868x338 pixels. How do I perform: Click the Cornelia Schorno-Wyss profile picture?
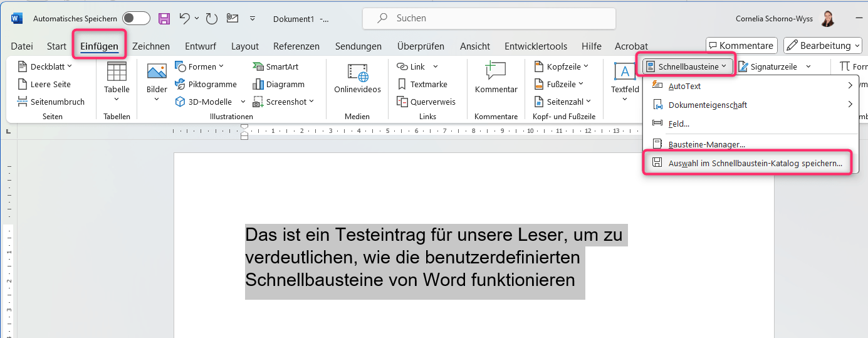(x=829, y=19)
